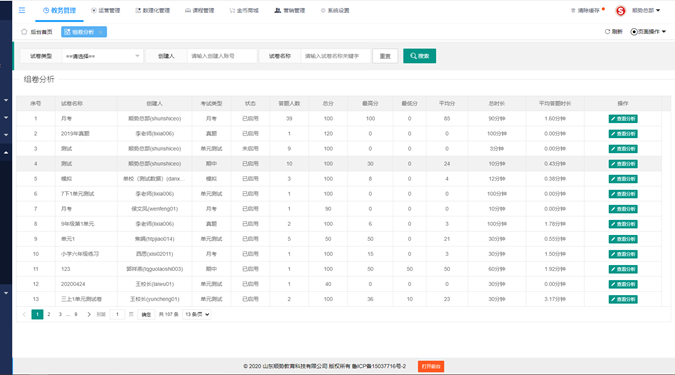Open the 营销管理 top navigation tab
675x375 pixels.
[x=290, y=10]
